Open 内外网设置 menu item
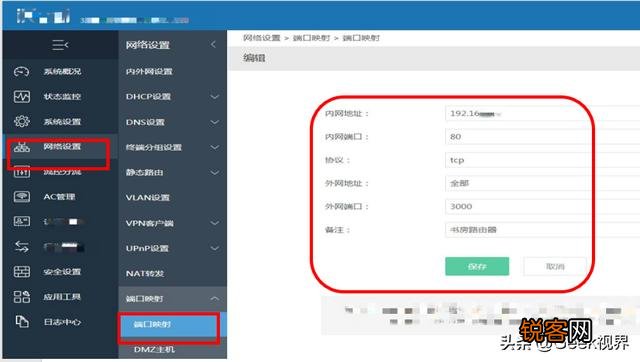Viewport: 640px width, 362px height. click(149, 71)
